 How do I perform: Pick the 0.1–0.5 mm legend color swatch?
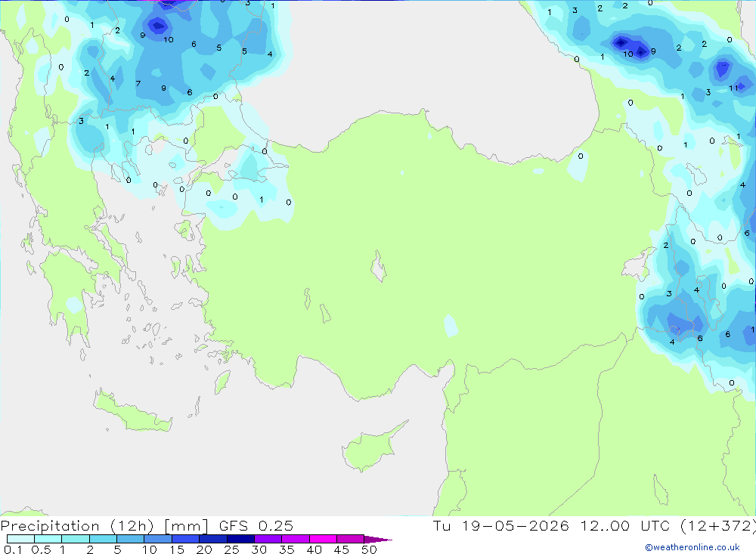(x=20, y=539)
